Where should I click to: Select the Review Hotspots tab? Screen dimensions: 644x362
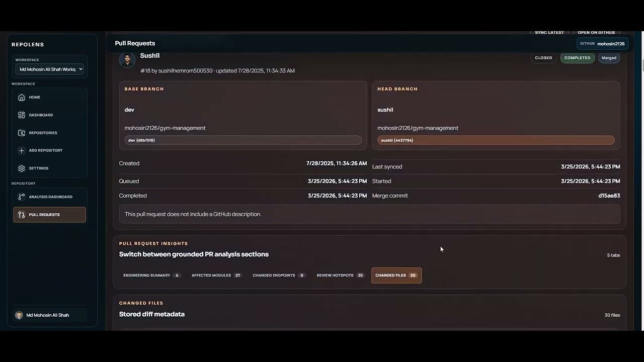click(340, 275)
